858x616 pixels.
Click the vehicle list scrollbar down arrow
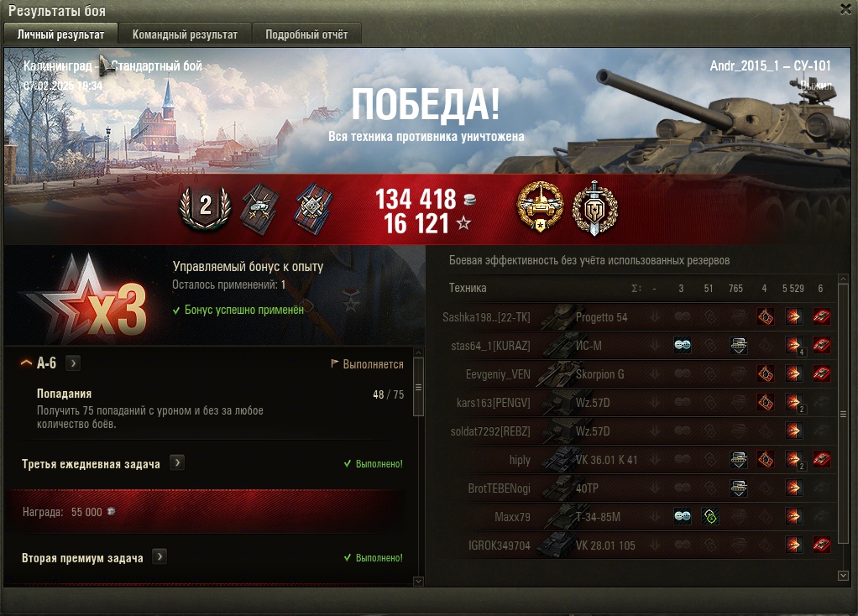coord(843,576)
